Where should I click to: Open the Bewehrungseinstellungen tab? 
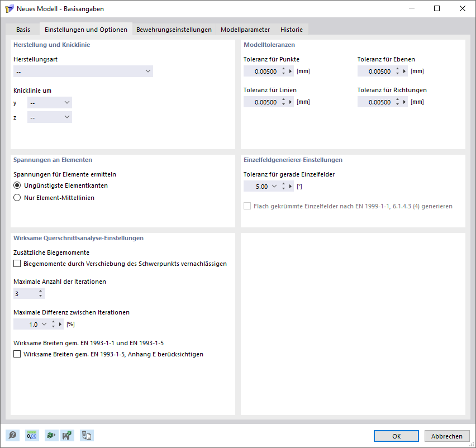(174, 30)
